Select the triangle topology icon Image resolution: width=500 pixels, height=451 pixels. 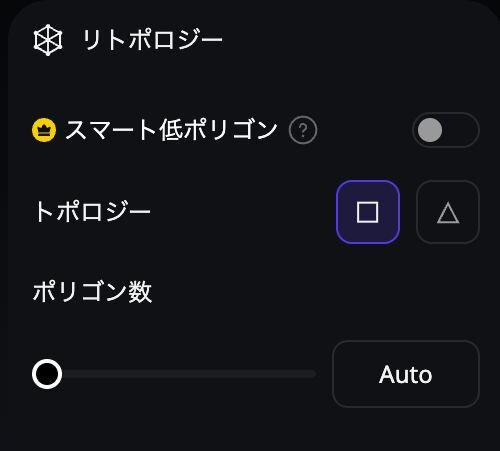point(448,213)
